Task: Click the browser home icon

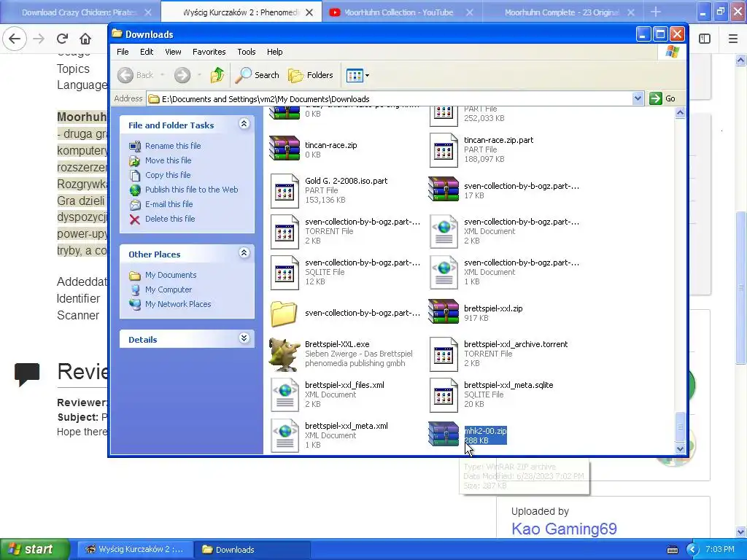Action: coord(85,39)
